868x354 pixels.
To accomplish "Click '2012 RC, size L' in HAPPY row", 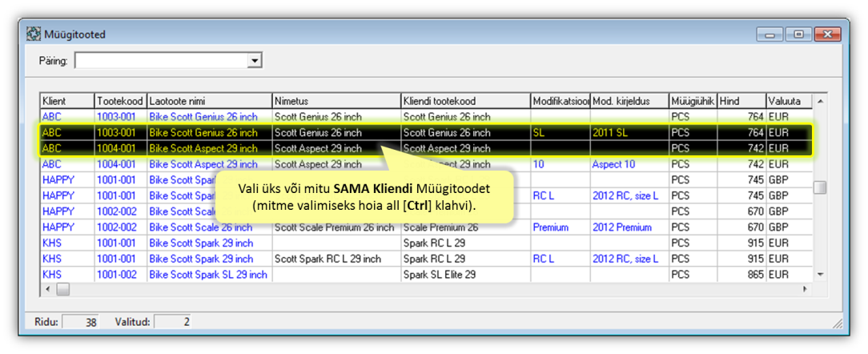I will pos(629,196).
